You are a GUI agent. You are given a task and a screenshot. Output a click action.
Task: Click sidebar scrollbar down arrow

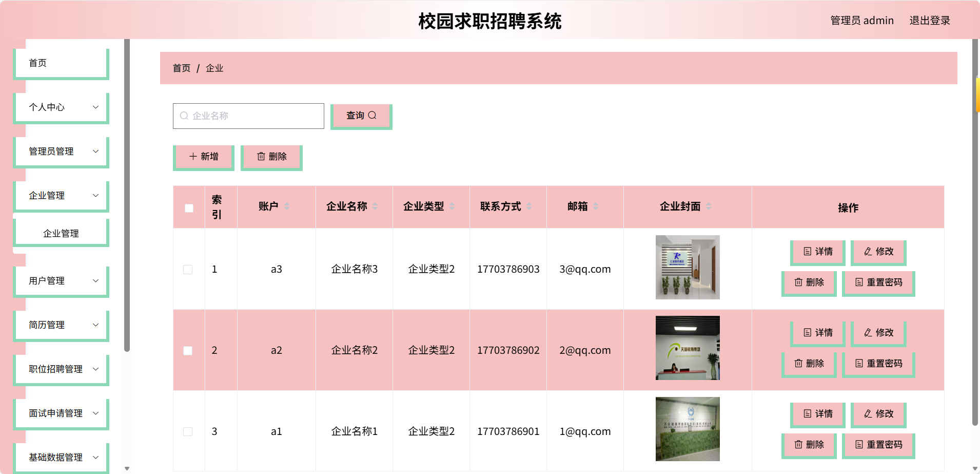[x=127, y=468]
